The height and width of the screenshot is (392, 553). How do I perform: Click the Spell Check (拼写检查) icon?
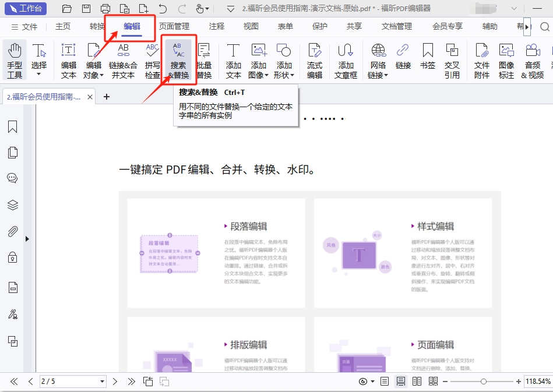[x=152, y=61]
